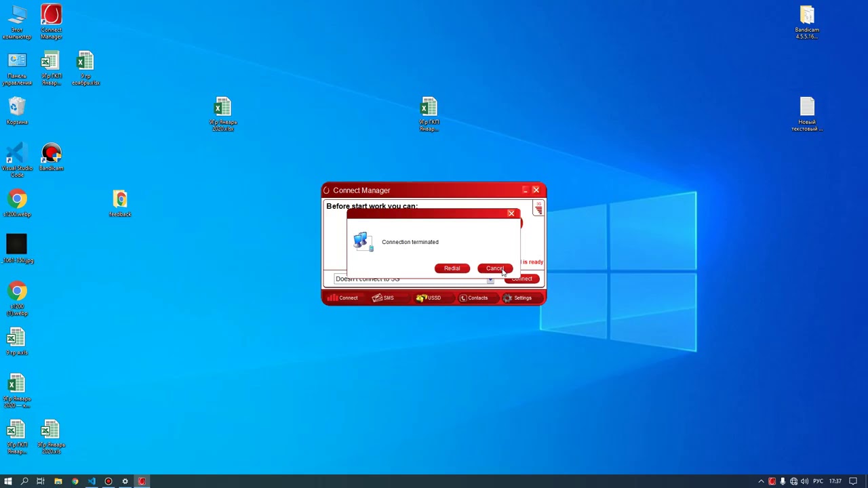Select the 9 гр ноябрь.xlsx desktop file

click(85, 68)
